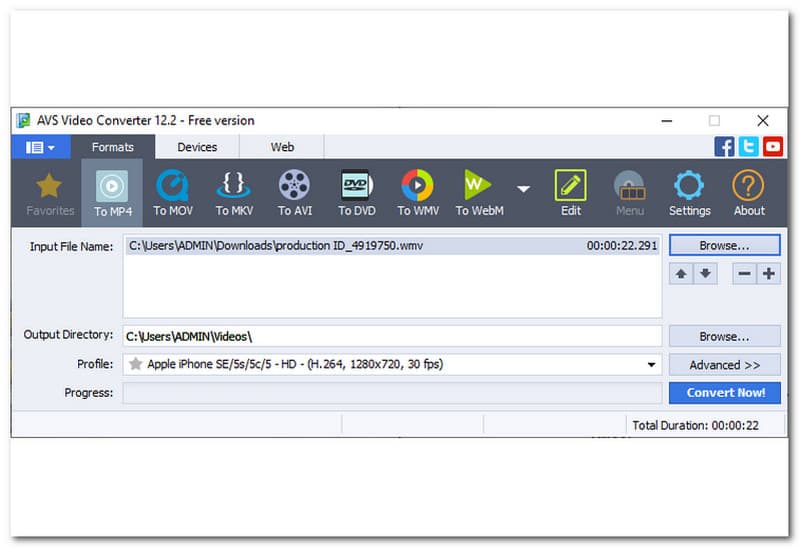Screen dimensions: 800x548
Task: Pick the To AVI film reel icon
Action: [x=294, y=193]
